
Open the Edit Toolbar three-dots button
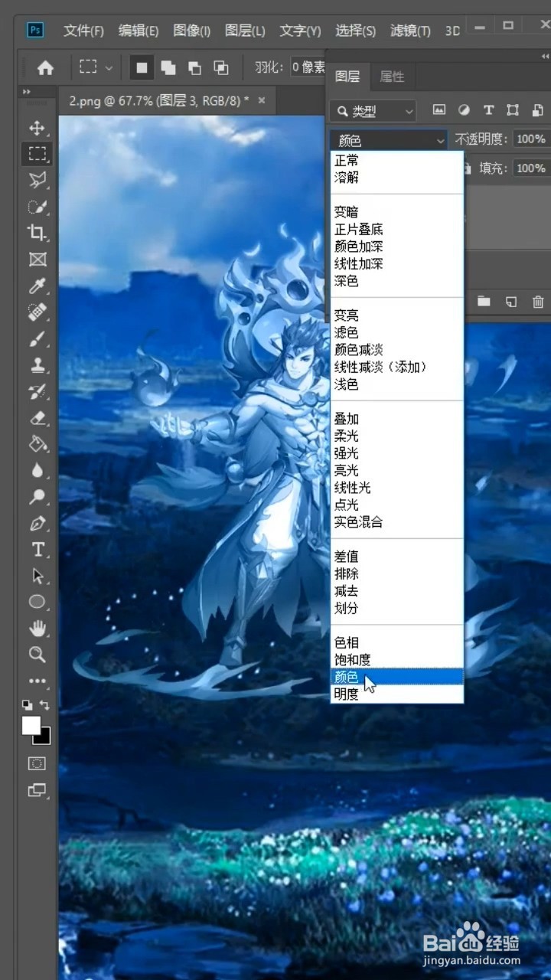point(37,681)
